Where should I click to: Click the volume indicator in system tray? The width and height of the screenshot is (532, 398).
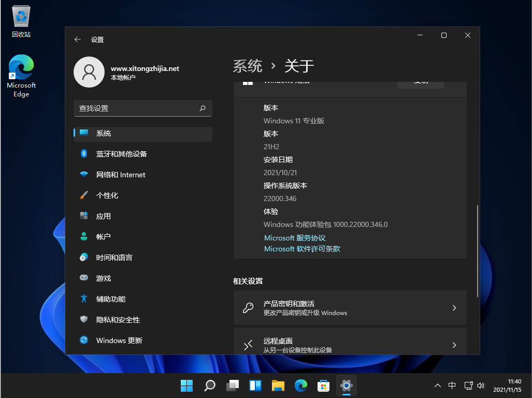pyautogui.click(x=480, y=386)
